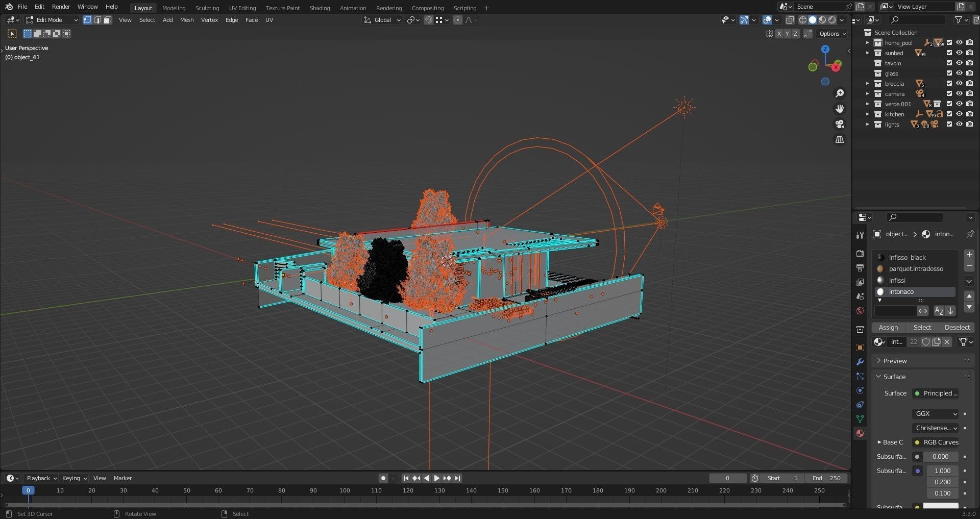Toggle X-ray display

coord(790,20)
